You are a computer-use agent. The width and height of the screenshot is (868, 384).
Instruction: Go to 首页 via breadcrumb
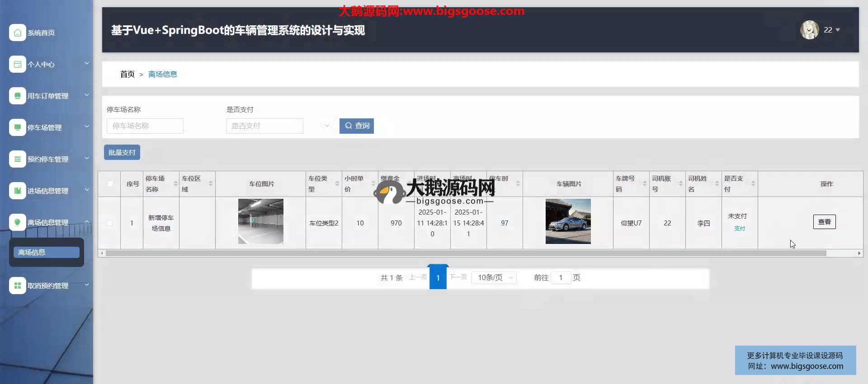127,74
